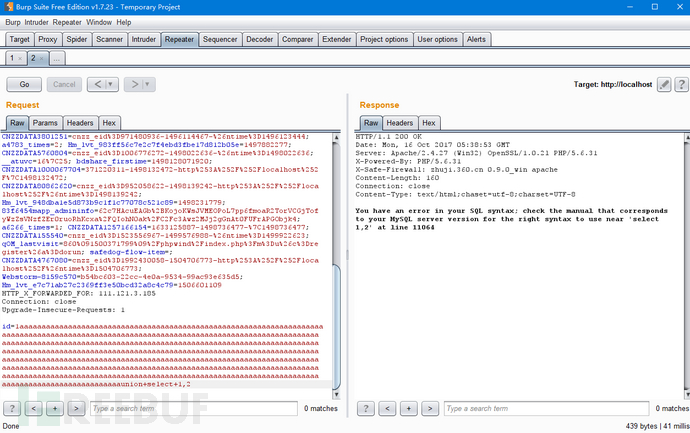
Task: Click the Upgrade-Insecure-Requests line
Action: point(63,310)
